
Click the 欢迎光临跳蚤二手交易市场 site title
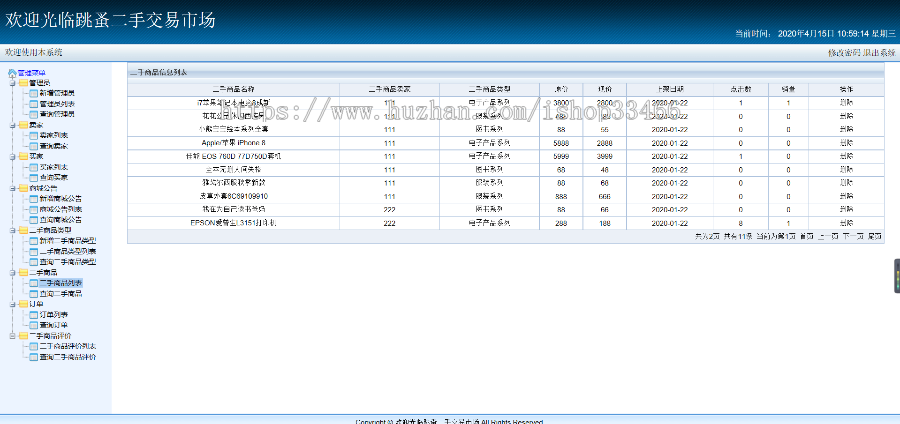click(110, 20)
